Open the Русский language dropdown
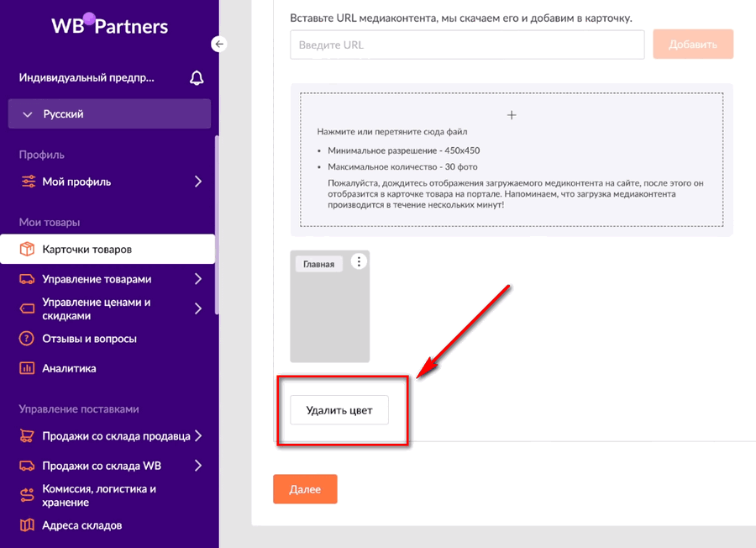This screenshot has height=548, width=756. pos(109,113)
